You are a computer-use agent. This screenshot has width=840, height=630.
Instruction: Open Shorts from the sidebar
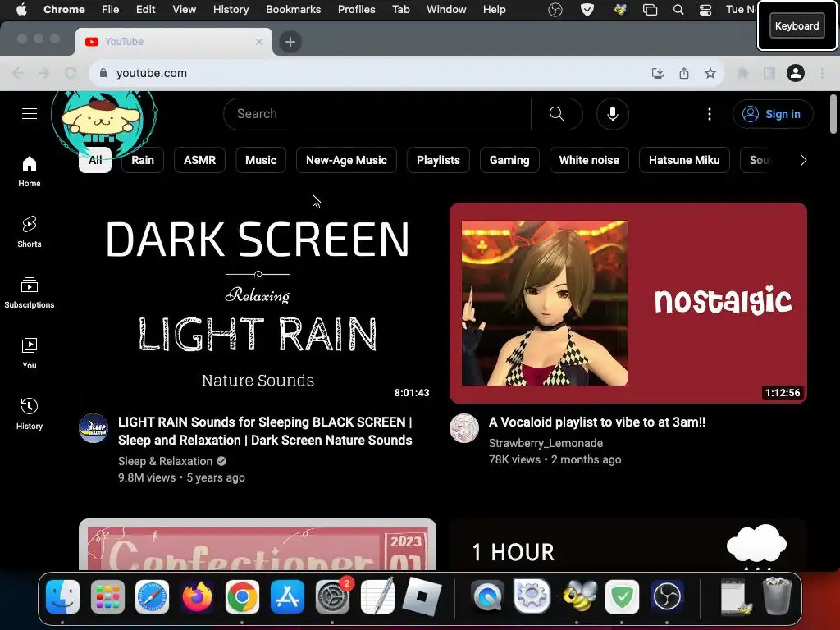point(30,232)
